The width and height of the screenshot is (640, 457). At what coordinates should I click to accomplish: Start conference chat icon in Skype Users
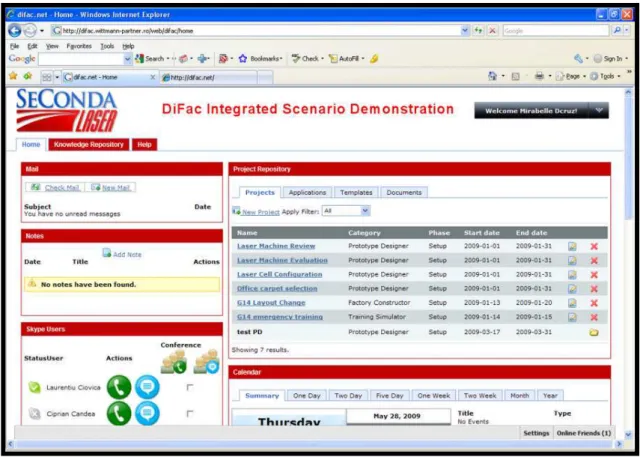click(x=207, y=362)
